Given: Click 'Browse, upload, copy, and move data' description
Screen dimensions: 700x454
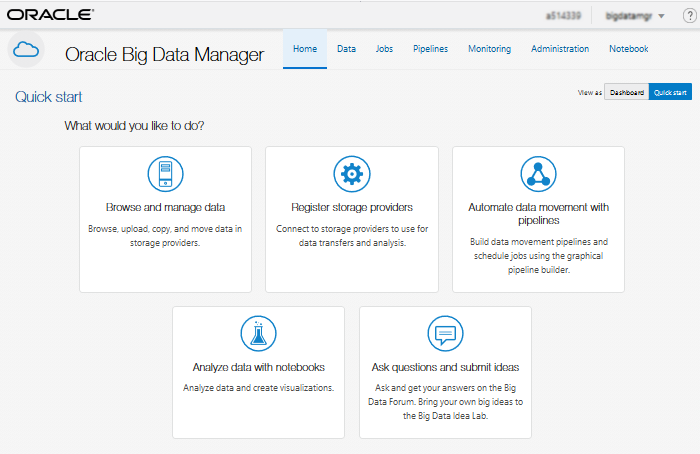Looking at the screenshot, I should coord(165,236).
